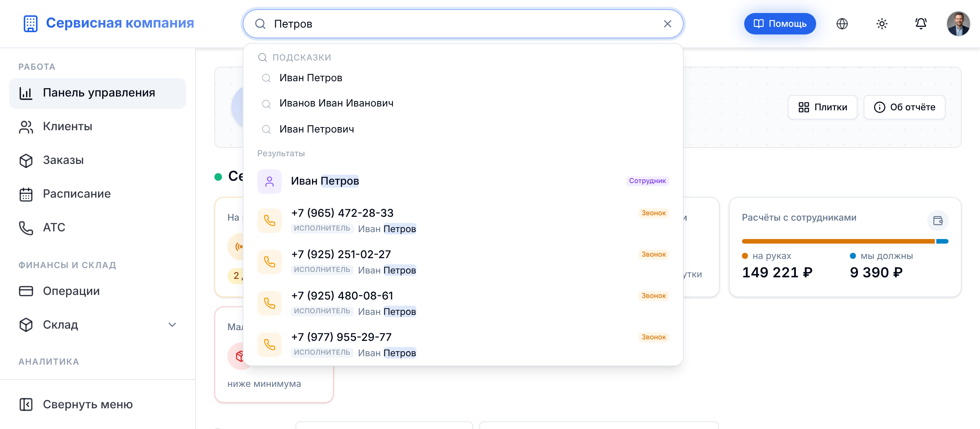Viewport: 980px width, 429px height.
Task: Open employee result Иван Петров
Action: click(463, 181)
